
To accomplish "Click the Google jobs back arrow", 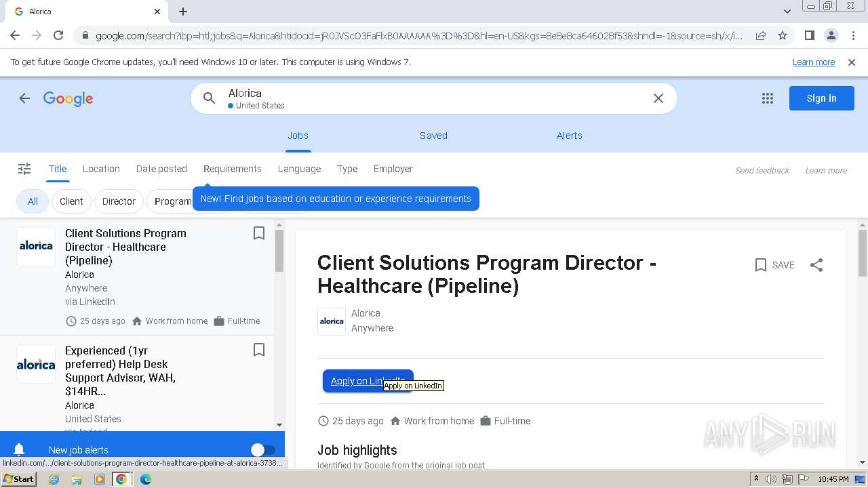I will tap(24, 98).
